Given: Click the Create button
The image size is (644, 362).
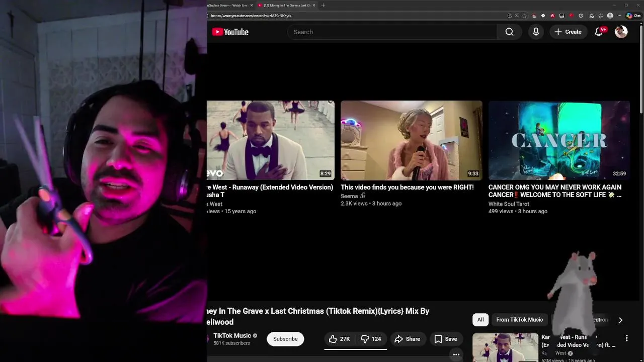Looking at the screenshot, I should point(568,32).
